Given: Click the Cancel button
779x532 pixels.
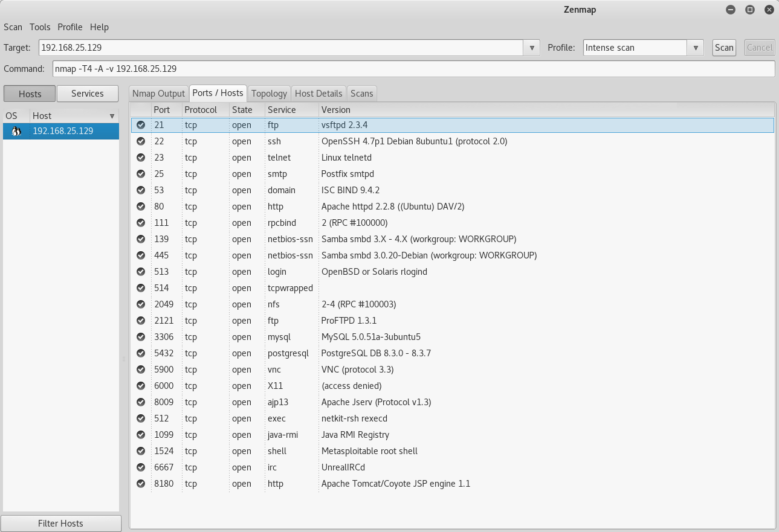Looking at the screenshot, I should (760, 48).
